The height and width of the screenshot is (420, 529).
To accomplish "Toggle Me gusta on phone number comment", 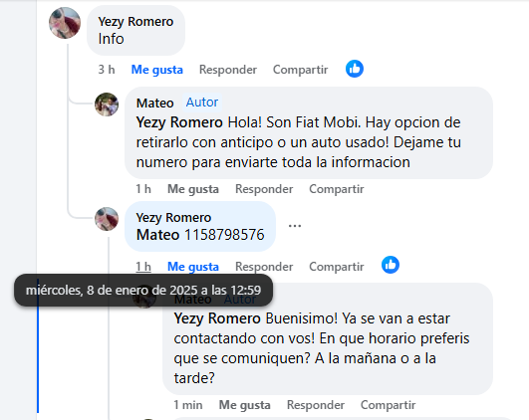I will (193, 267).
